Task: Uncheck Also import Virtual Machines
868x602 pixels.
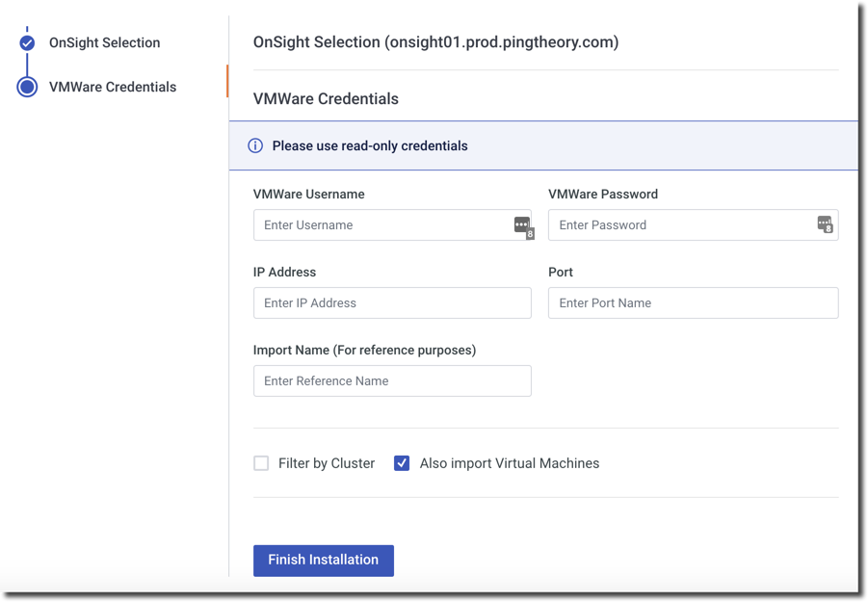Action: [x=402, y=463]
